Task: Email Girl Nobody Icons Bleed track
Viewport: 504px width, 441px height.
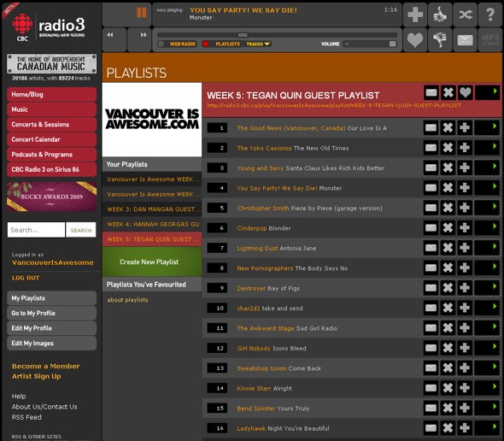Action: (x=431, y=348)
